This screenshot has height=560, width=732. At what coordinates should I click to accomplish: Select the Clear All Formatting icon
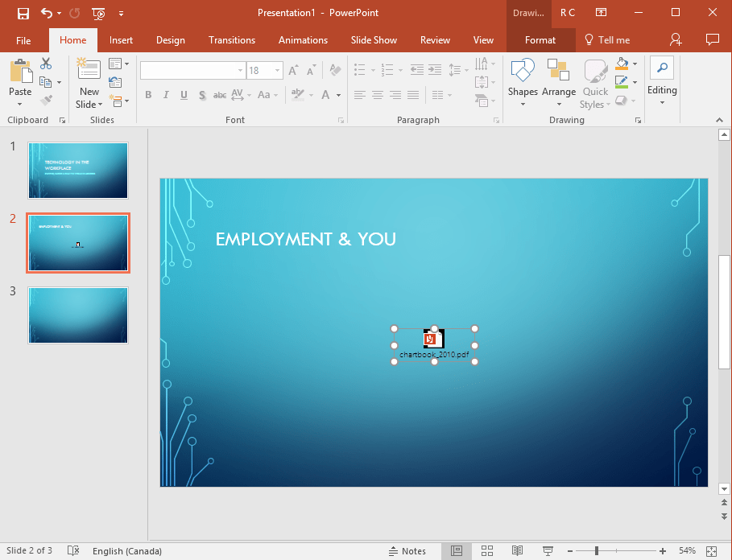pyautogui.click(x=334, y=70)
